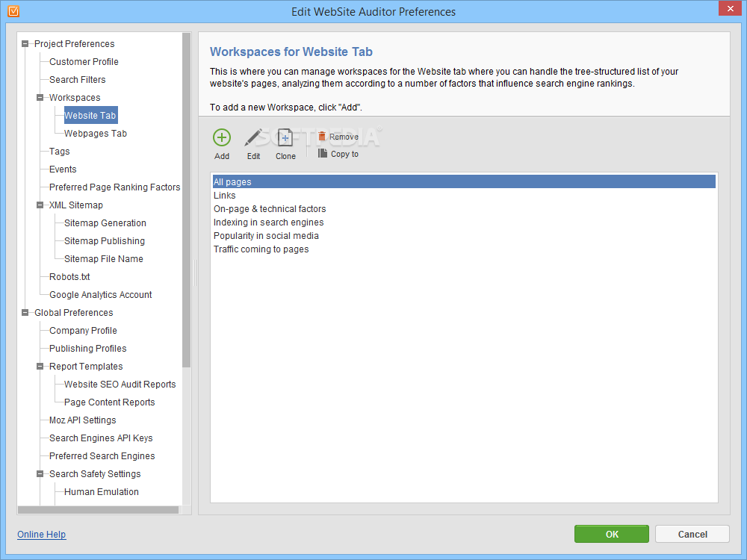Screen dimensions: 747x560
Task: Select 'Popularity in social media' workspace
Action: coord(464,236)
